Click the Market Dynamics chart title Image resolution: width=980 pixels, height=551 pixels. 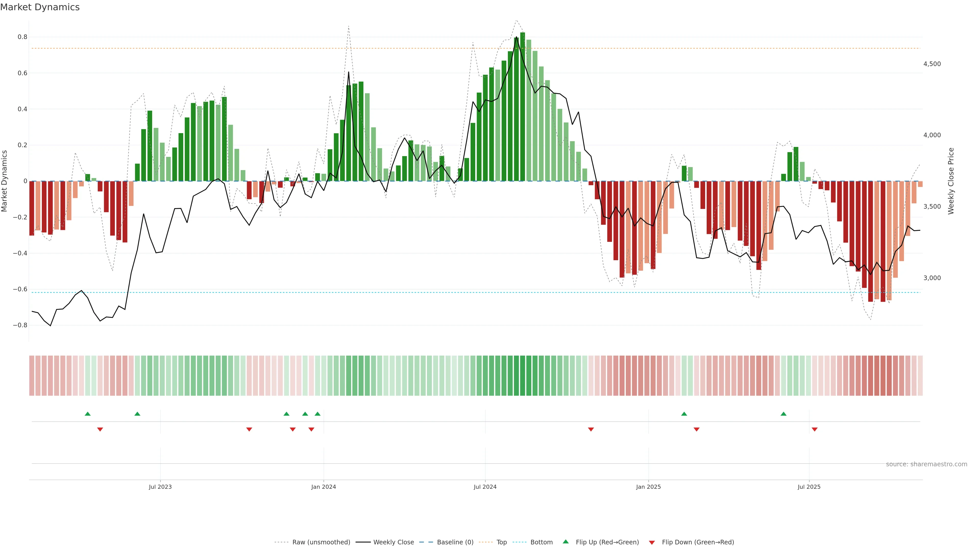(x=40, y=7)
